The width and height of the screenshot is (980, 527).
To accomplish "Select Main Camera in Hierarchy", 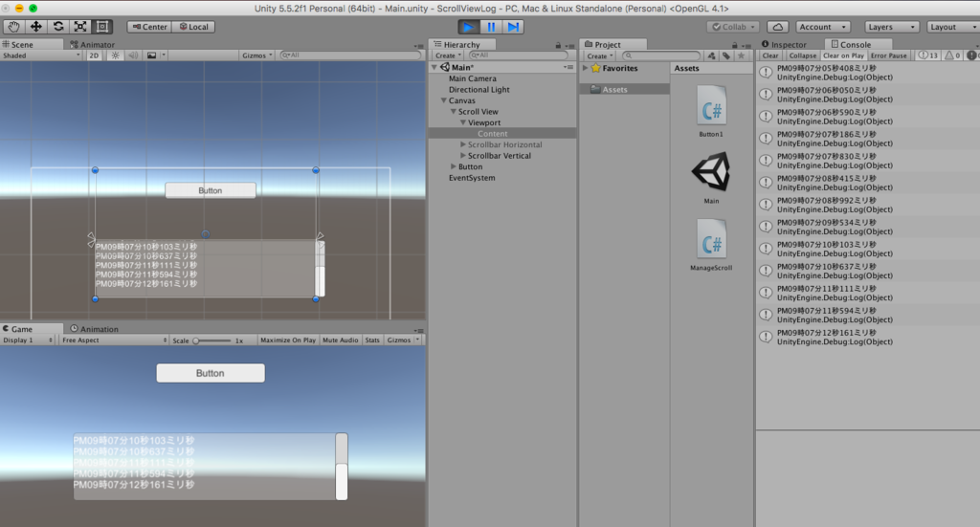I will (x=473, y=78).
